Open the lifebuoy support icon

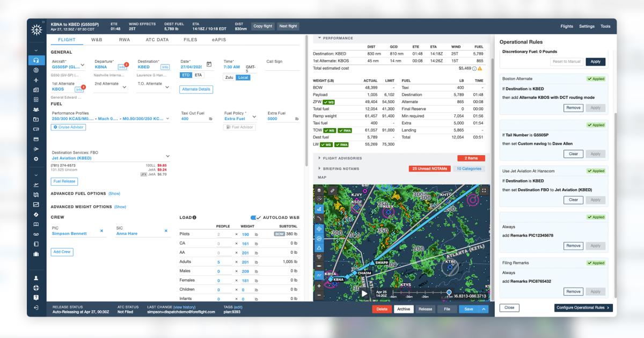[x=36, y=288]
